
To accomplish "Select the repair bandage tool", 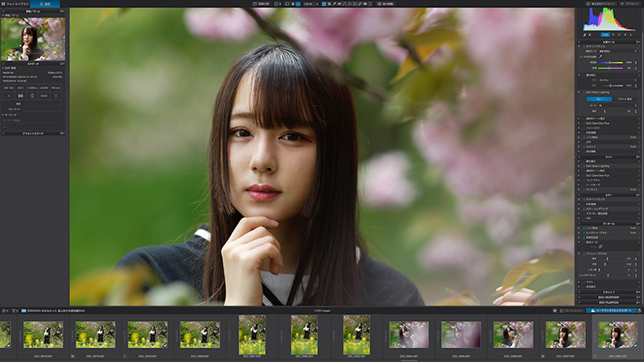I will coord(360,4).
